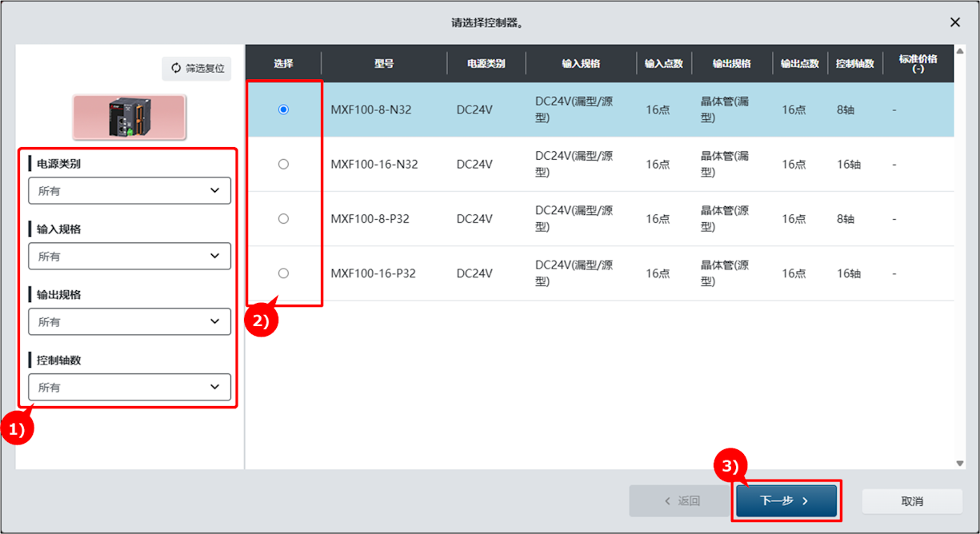Open the 电源类别 dropdown

click(130, 191)
